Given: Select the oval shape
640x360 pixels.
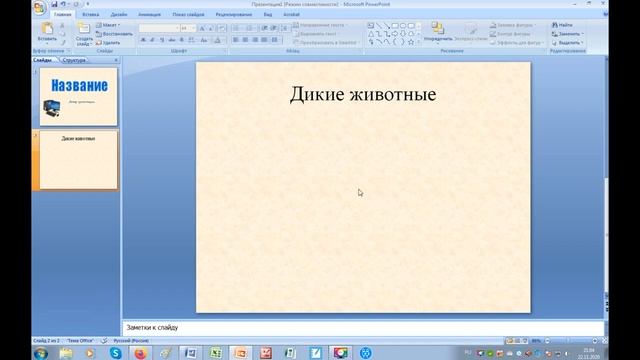Looking at the screenshot, I should click(403, 26).
